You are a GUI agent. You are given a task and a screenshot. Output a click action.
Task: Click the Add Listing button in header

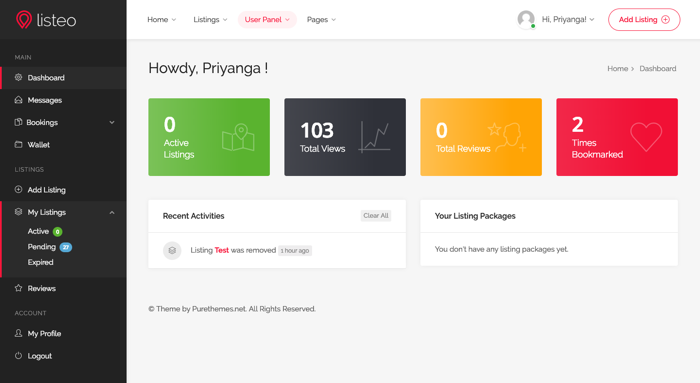[x=644, y=20]
